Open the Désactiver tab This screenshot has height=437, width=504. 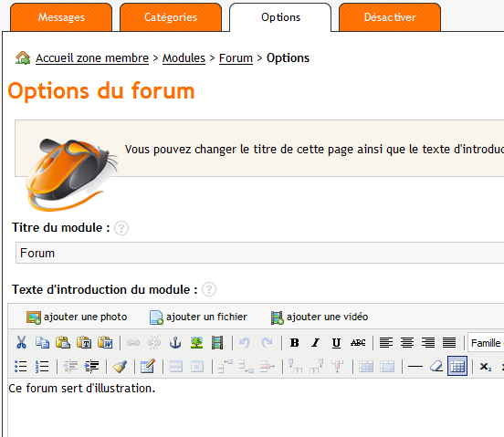coord(390,17)
